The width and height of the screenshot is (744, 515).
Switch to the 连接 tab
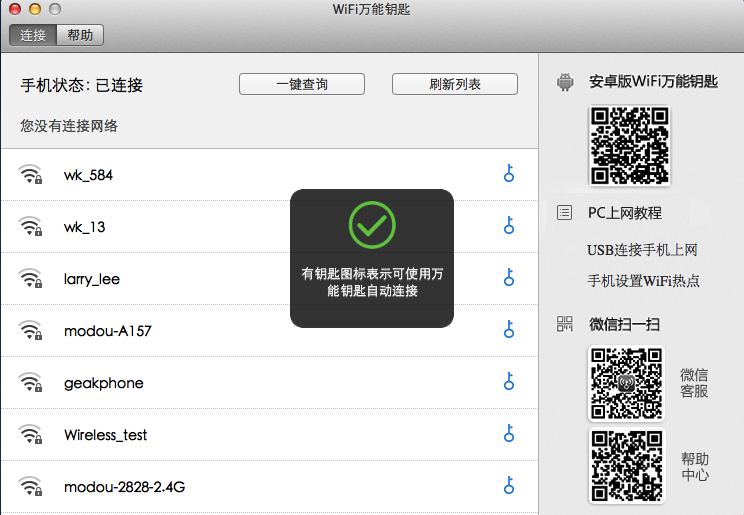pos(33,35)
